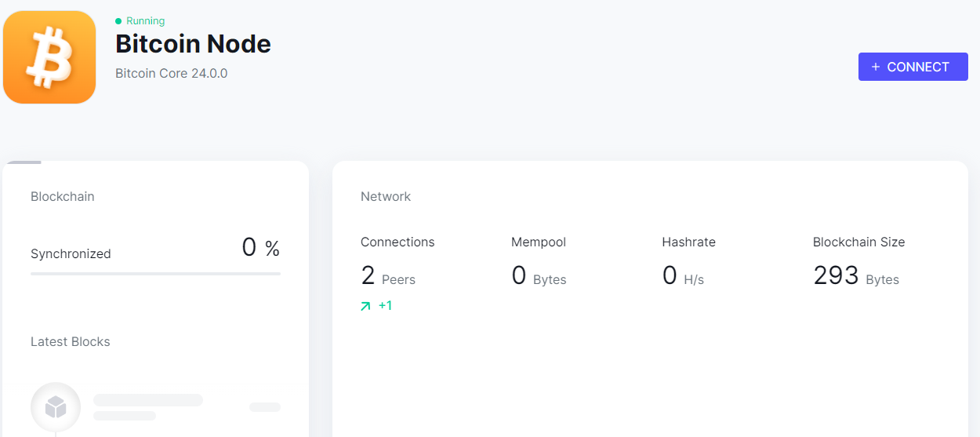Click the orange Bitcoin app logo

point(49,57)
